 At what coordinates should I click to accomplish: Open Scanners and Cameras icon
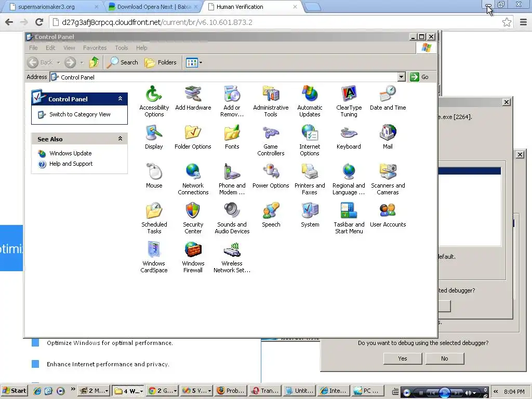388,179
